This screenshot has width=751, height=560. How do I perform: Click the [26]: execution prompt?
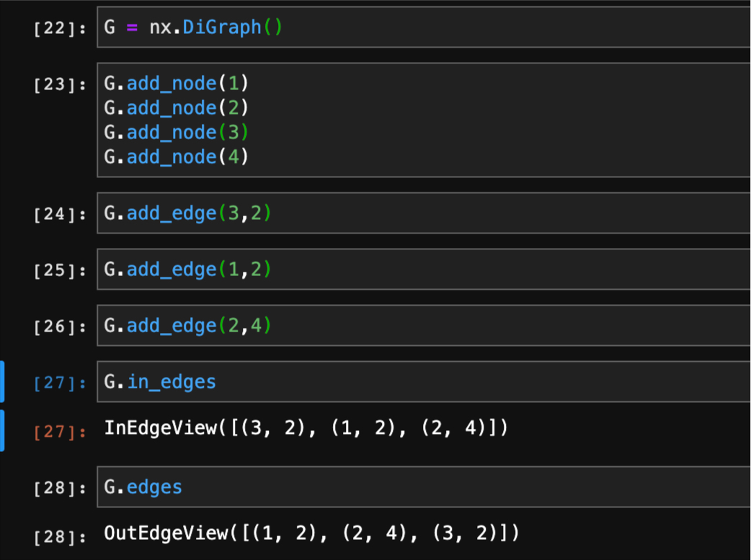[60, 326]
